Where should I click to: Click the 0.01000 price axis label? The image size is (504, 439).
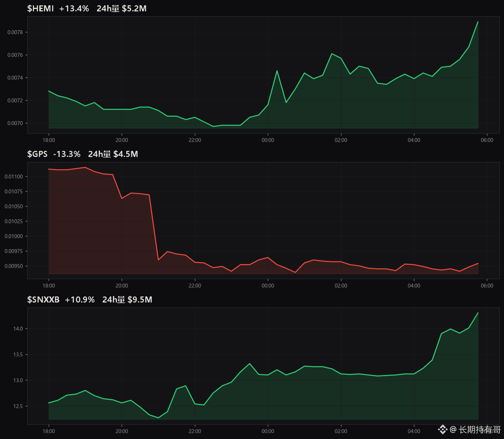pos(14,236)
